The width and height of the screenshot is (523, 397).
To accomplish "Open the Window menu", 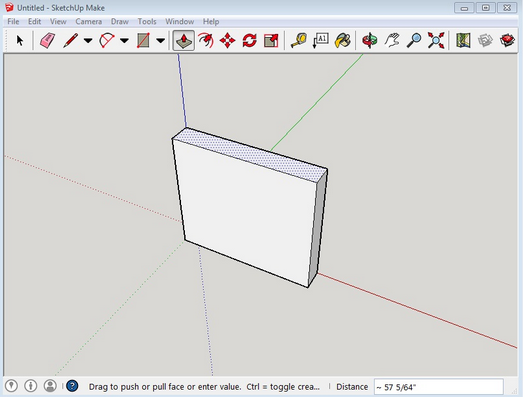I will coord(180,22).
